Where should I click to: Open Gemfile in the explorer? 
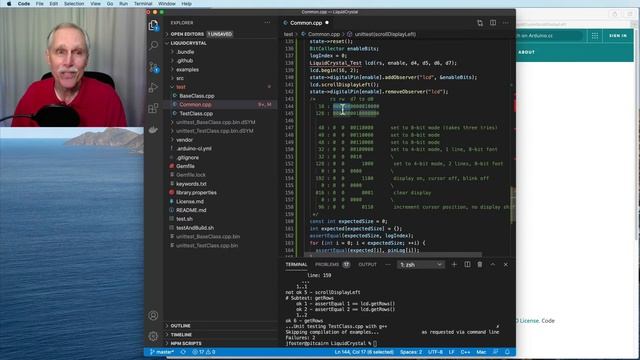click(185, 166)
